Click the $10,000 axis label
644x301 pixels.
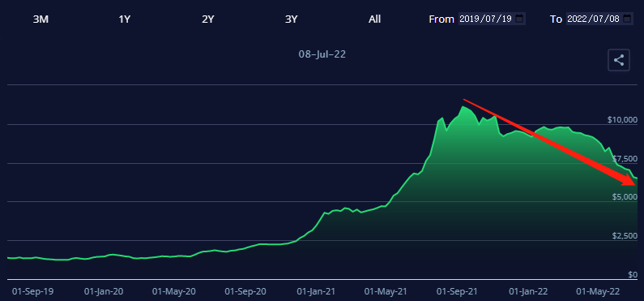[x=622, y=119]
